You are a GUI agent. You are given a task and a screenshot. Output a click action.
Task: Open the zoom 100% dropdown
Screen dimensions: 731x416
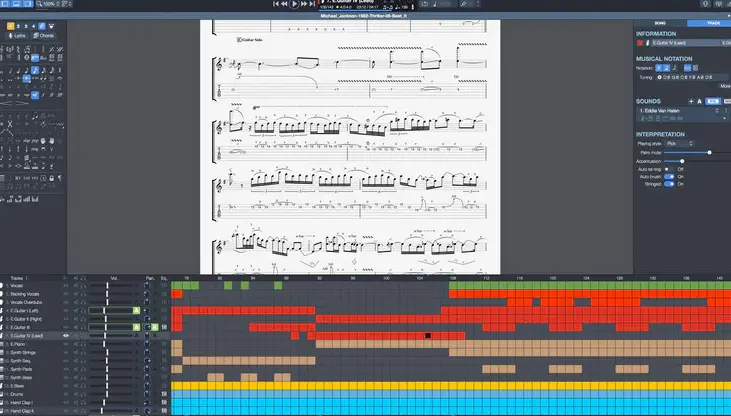coord(49,4)
